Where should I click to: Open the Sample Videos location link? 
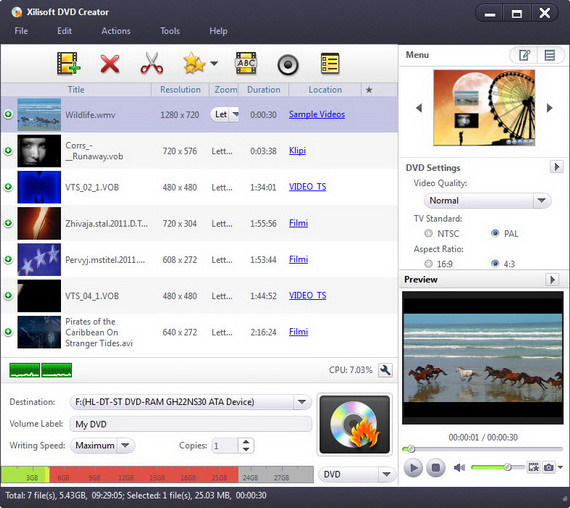[317, 115]
